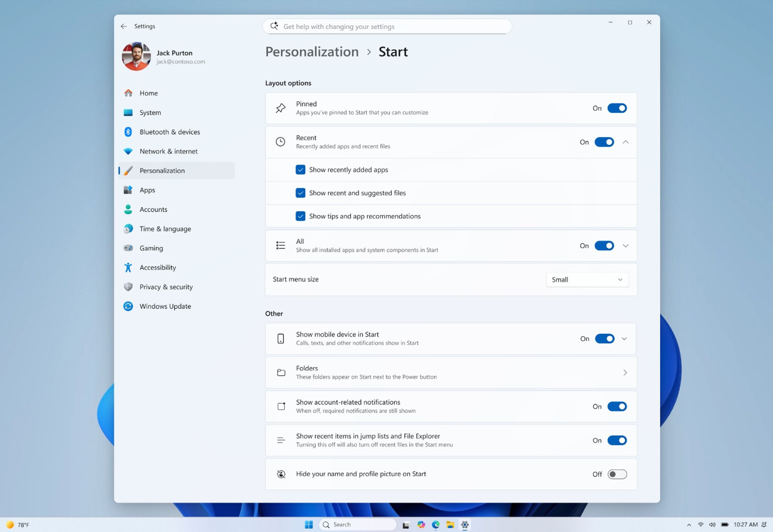Launch Microsoft Edge from the taskbar
This screenshot has height=532, width=773.
pos(436,524)
